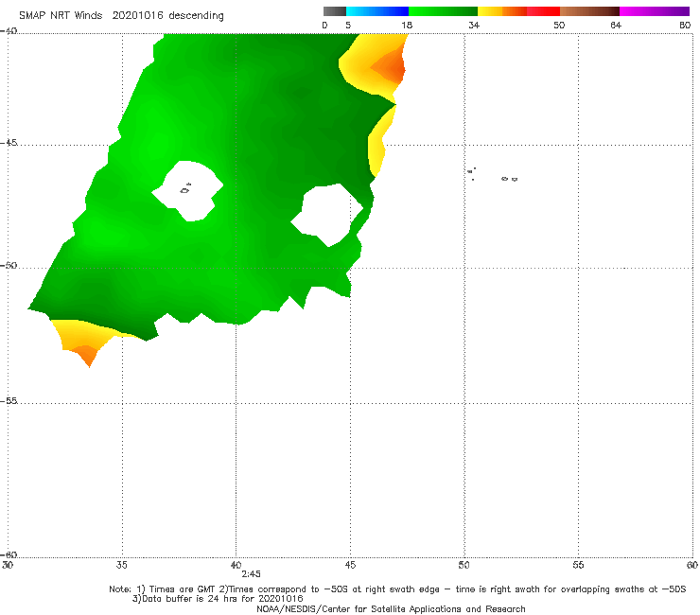
Task: Click the latitude axis label "-55"
Action: click(9, 400)
